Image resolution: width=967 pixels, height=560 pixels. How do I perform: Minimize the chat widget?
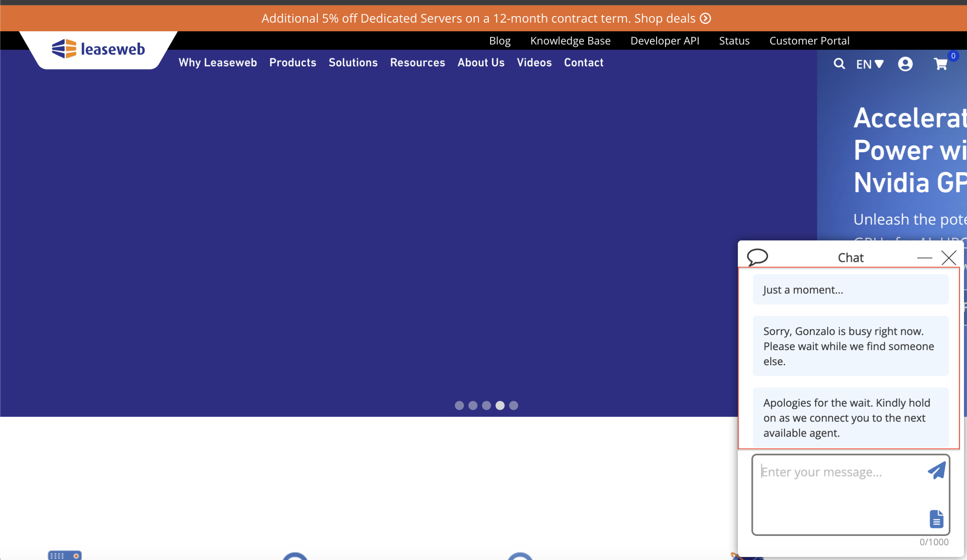point(924,258)
